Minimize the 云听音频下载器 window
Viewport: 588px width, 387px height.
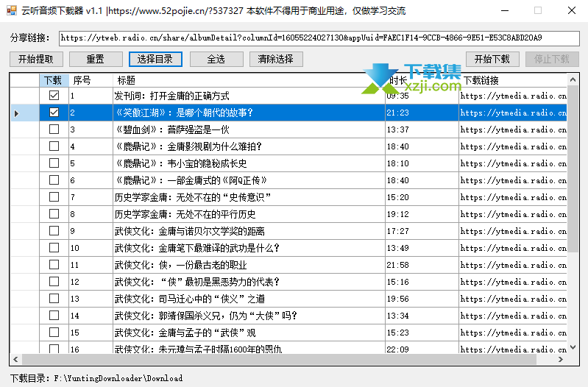(x=505, y=10)
